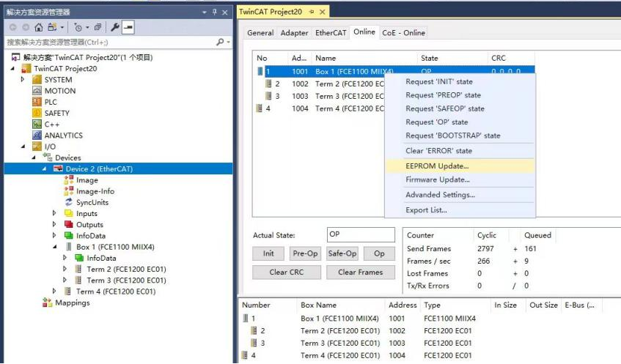Screen dimensions: 621x364
Task: Click the Solution Explorer search field
Action: click(x=111, y=42)
